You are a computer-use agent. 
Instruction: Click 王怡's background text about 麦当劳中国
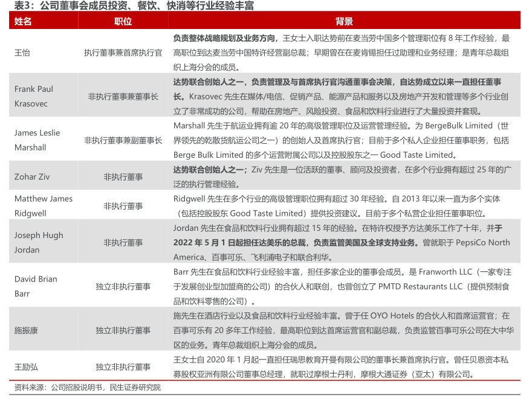pyautogui.click(x=342, y=53)
